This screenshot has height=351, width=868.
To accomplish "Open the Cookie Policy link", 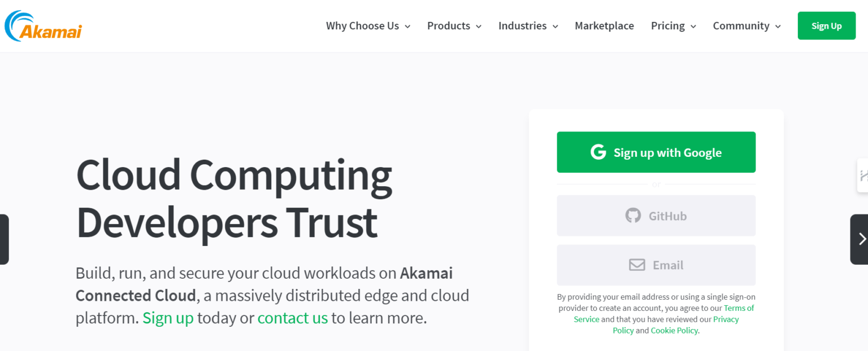I will click(x=674, y=331).
